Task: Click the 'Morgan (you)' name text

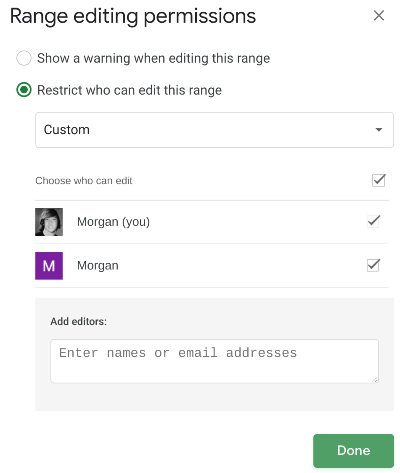Action: [113, 222]
